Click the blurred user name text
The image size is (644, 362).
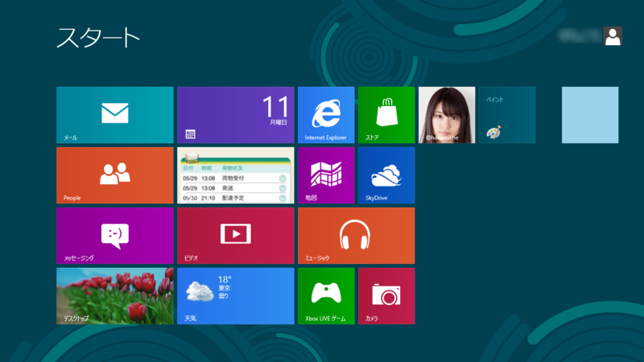[x=580, y=36]
